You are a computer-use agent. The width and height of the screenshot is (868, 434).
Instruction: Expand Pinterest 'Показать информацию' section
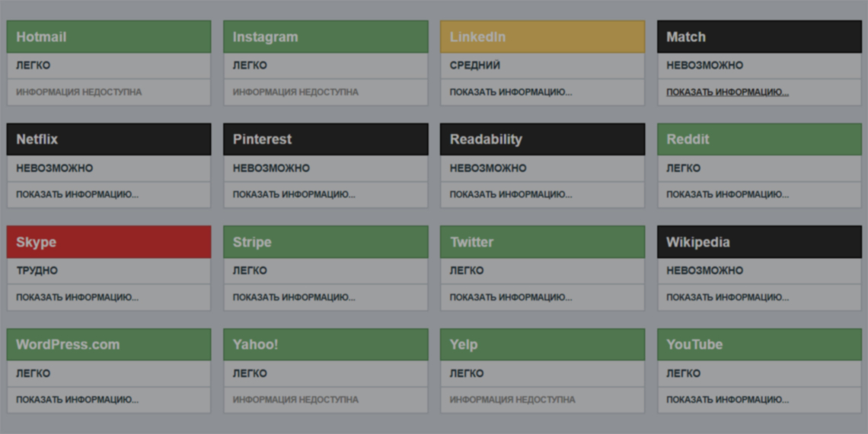coord(294,194)
